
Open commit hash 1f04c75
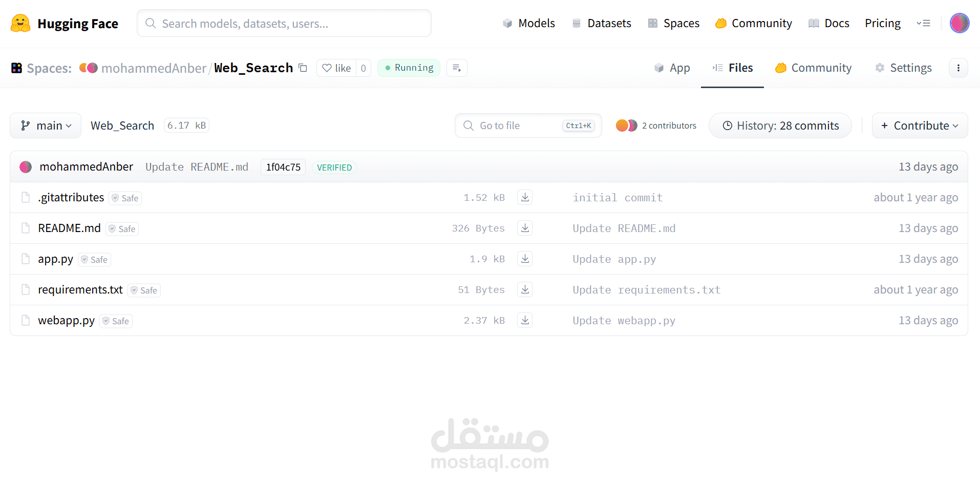283,167
